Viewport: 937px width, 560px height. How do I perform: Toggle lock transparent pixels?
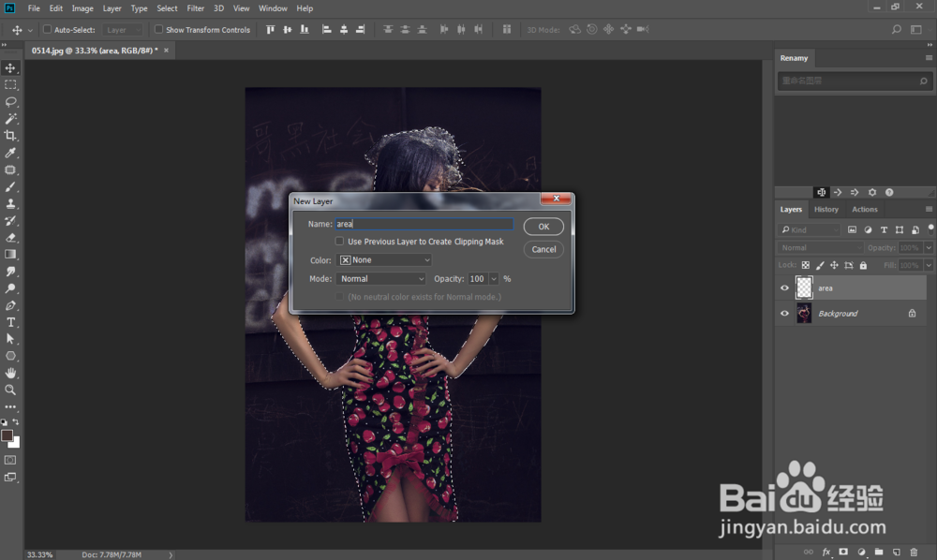point(806,265)
